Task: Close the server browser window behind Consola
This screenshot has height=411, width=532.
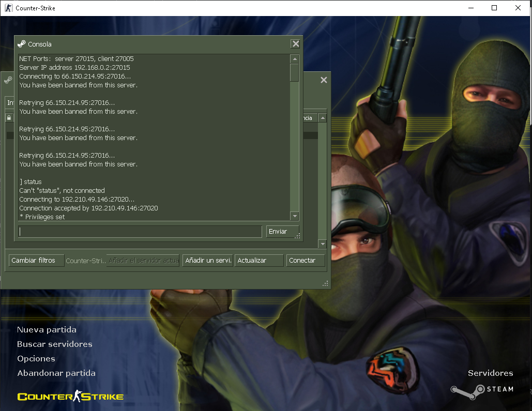Action: coord(324,80)
